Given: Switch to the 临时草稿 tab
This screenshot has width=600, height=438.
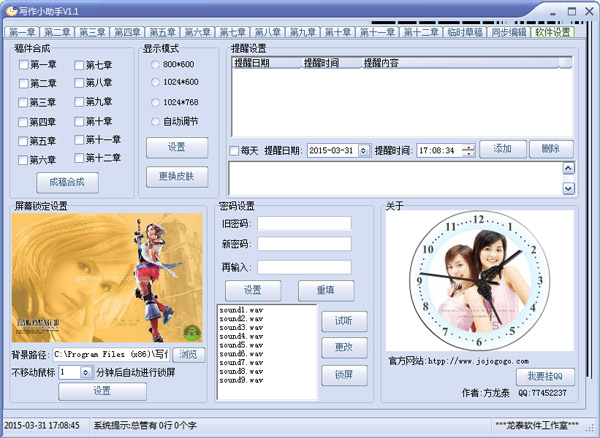Looking at the screenshot, I should tap(465, 32).
